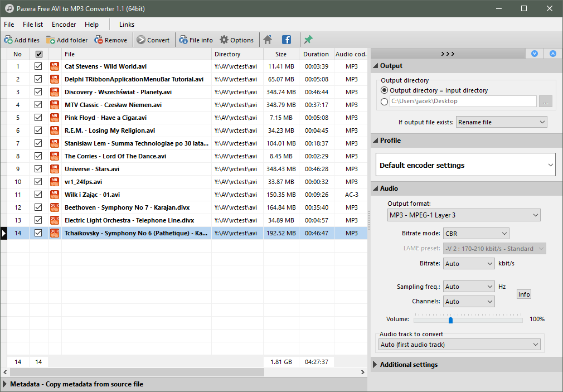Uncheck Universe - Stars.avi checkbox
This screenshot has height=392, width=563.
click(x=38, y=169)
